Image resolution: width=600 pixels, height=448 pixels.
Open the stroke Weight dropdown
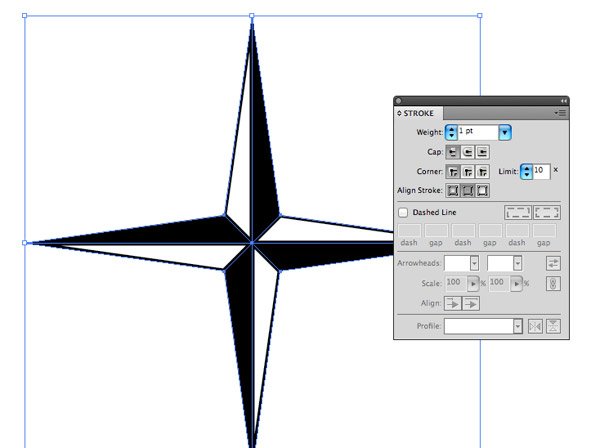(x=505, y=132)
